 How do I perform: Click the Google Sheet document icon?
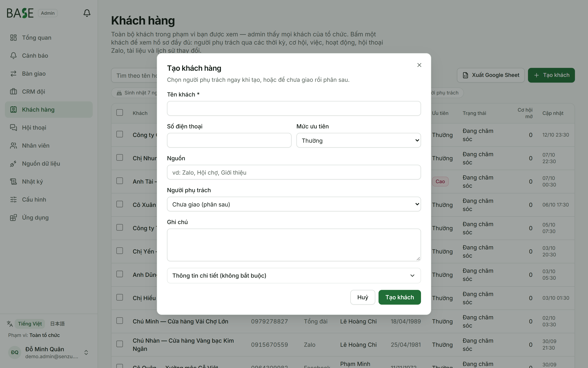[x=465, y=75]
